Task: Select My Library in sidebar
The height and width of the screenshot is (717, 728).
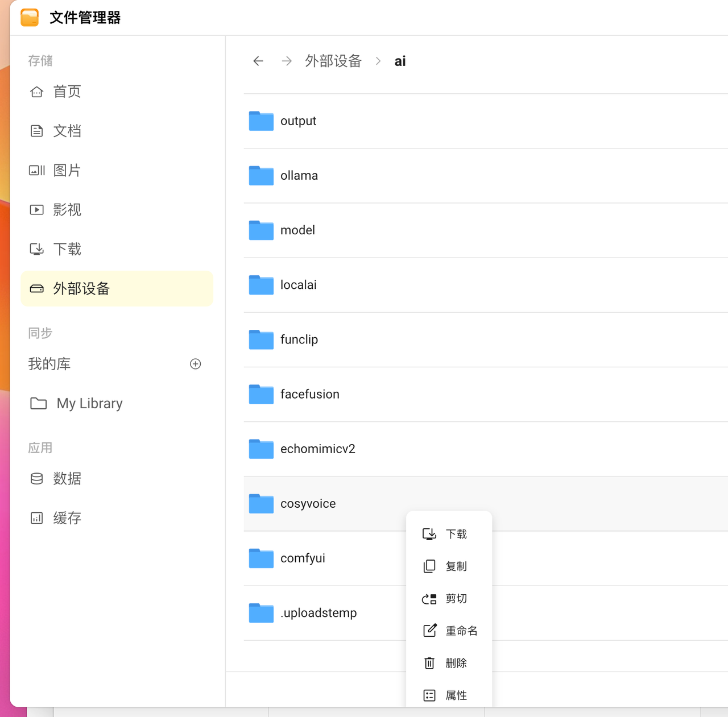Action: click(x=89, y=404)
